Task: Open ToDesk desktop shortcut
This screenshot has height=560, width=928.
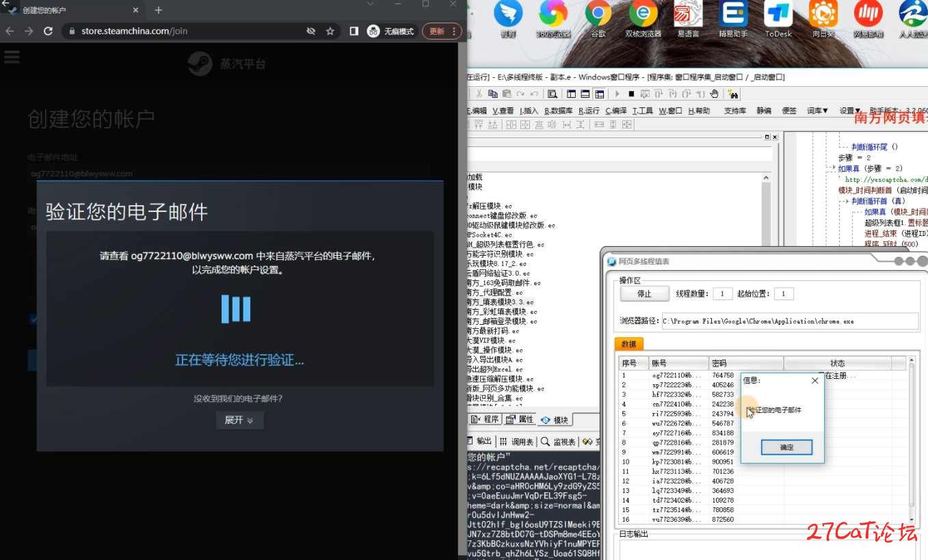Action: point(778,18)
